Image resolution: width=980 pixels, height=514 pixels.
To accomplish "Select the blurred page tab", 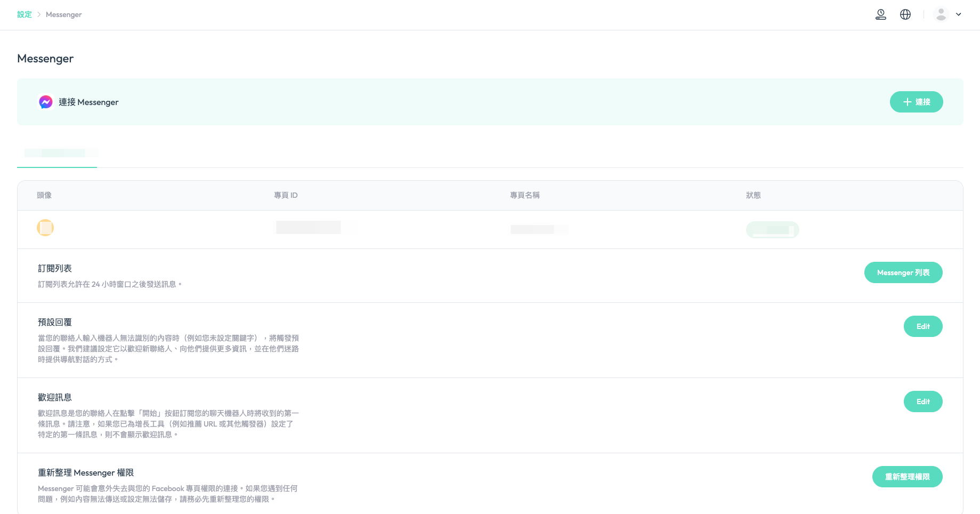I will (x=57, y=154).
